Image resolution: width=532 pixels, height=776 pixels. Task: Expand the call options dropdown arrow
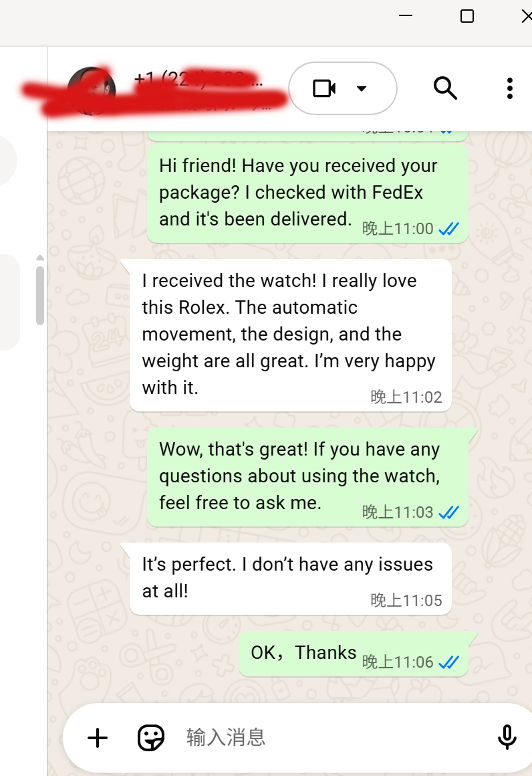tap(362, 88)
